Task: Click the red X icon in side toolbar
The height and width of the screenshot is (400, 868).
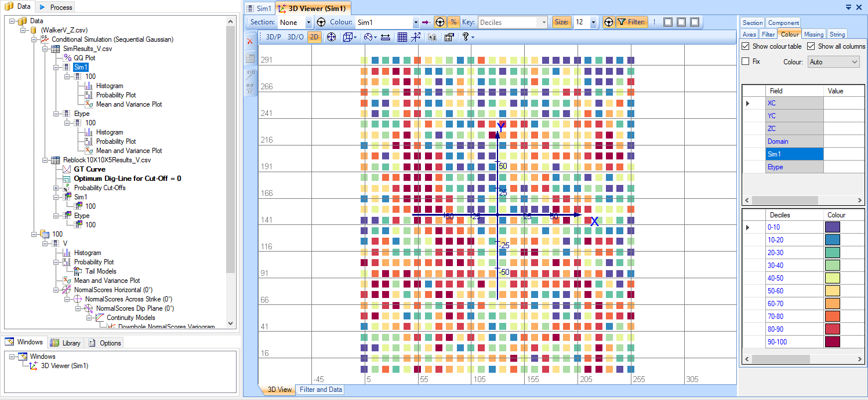Action: 250,41
